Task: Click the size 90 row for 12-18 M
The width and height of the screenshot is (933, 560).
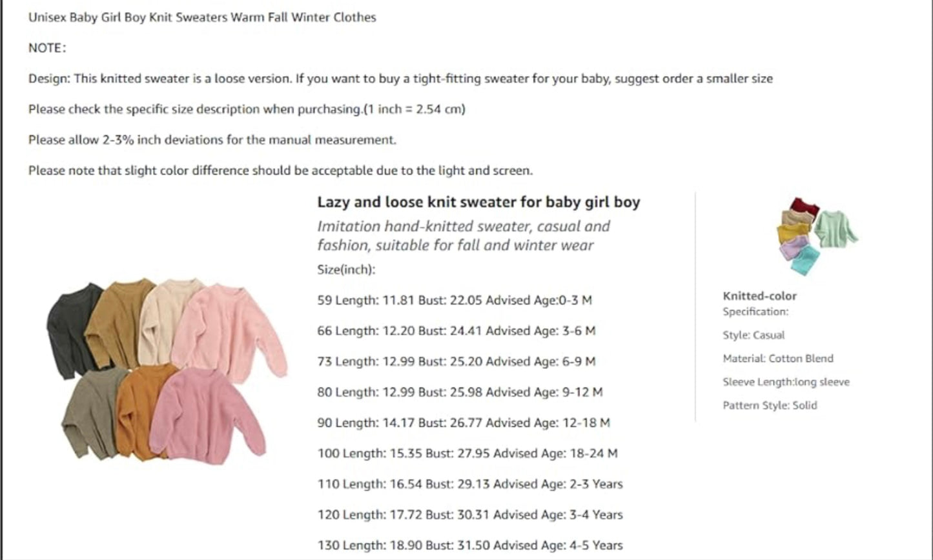Action: point(463,423)
